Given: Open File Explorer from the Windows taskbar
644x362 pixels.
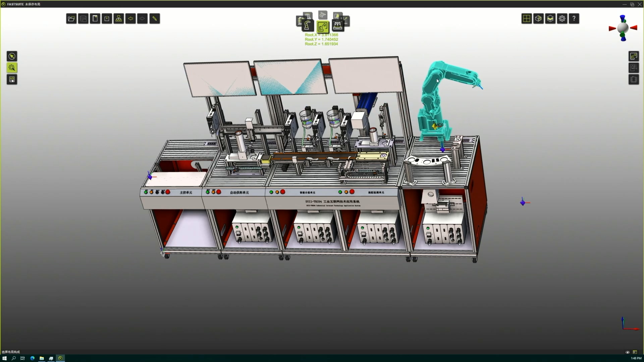Looking at the screenshot, I should click(42, 358).
